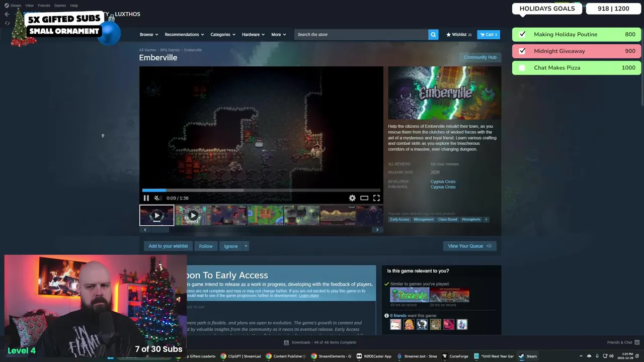The image size is (644, 362).
Task: Click the store search magnifier button
Action: click(433, 34)
